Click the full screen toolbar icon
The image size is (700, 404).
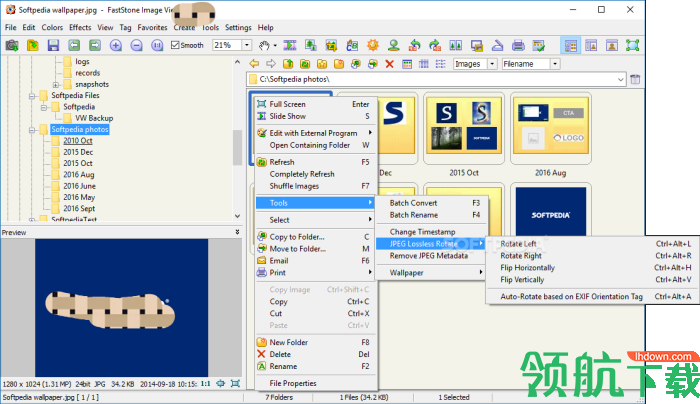[633, 45]
